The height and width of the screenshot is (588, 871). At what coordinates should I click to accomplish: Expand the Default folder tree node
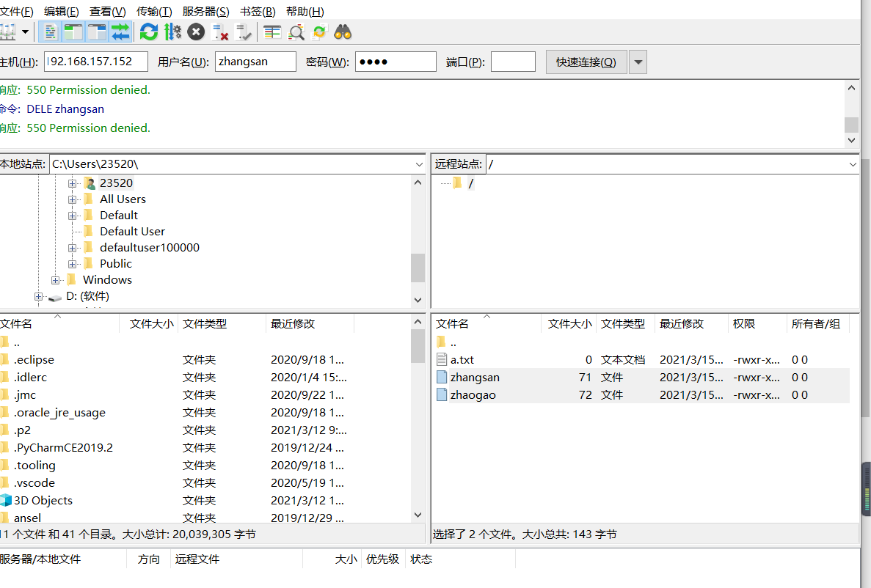coord(72,216)
